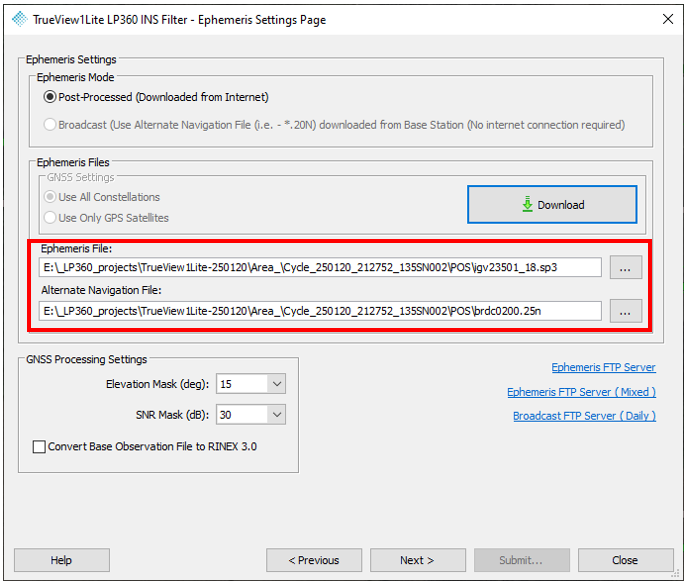Choose Use All Constellations option
Viewport: 688px width, 585px height.
pos(50,197)
